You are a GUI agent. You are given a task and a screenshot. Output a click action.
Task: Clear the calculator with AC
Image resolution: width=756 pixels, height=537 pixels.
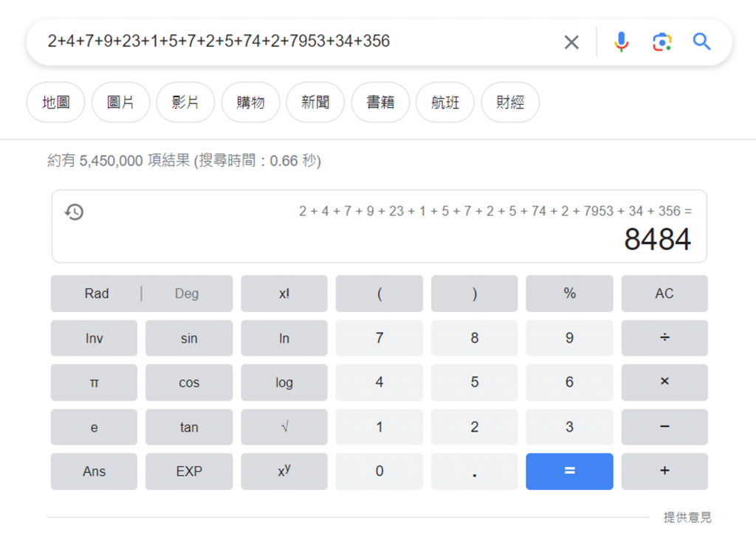pyautogui.click(x=664, y=294)
